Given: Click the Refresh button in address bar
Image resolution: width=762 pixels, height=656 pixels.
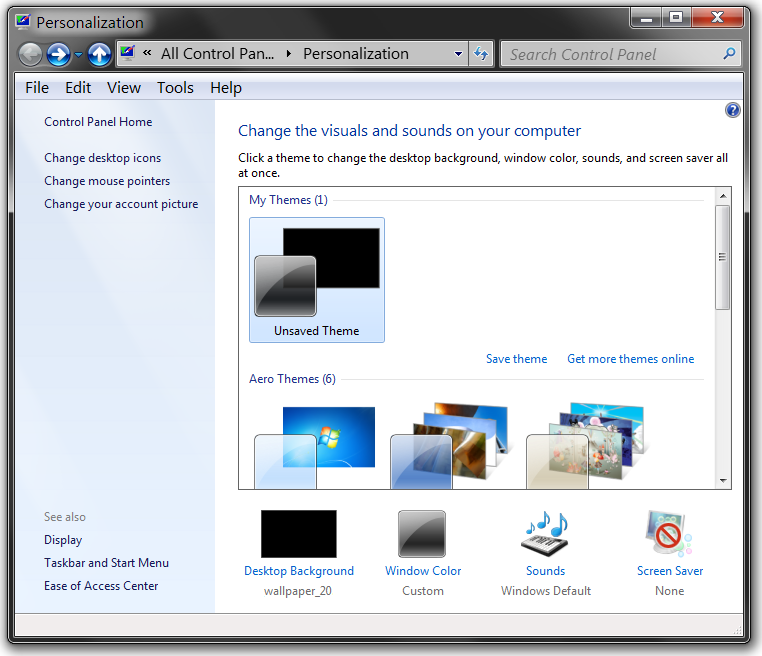Looking at the screenshot, I should (x=481, y=53).
